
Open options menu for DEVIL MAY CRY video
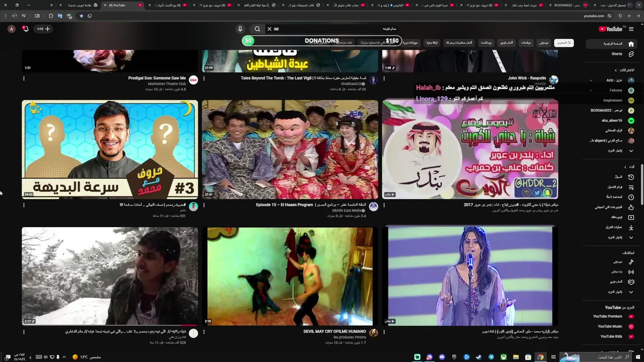coord(204,332)
